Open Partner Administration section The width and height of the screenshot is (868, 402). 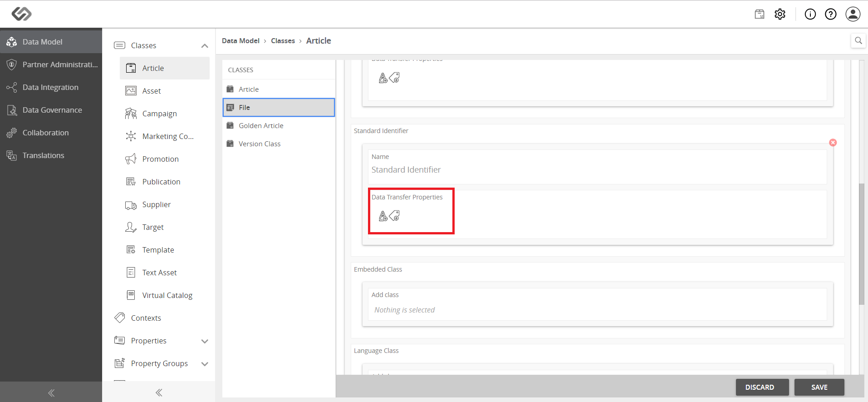click(51, 65)
